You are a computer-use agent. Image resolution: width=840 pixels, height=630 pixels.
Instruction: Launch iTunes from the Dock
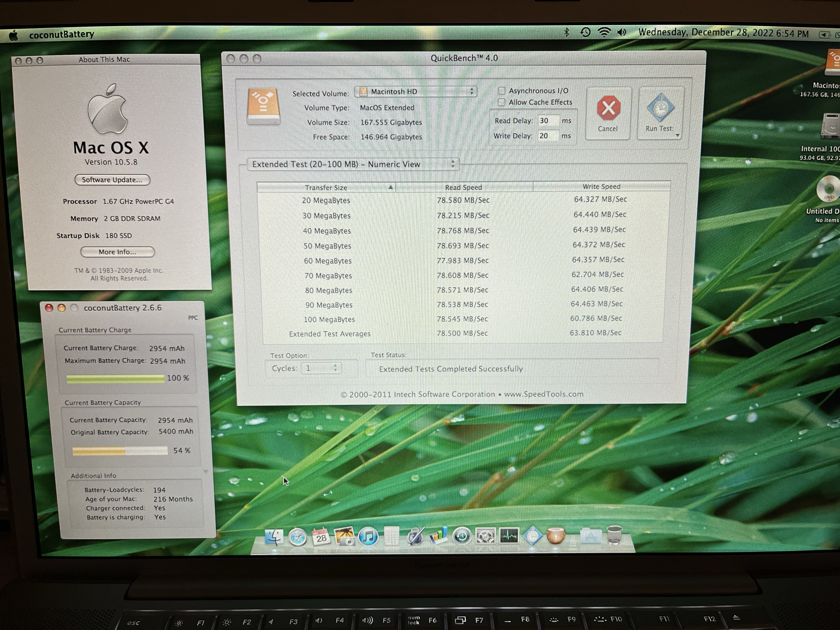point(368,536)
